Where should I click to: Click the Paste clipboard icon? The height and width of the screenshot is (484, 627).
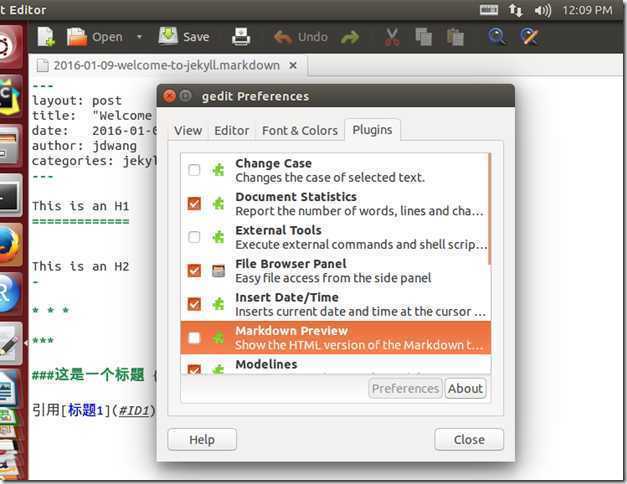point(455,37)
